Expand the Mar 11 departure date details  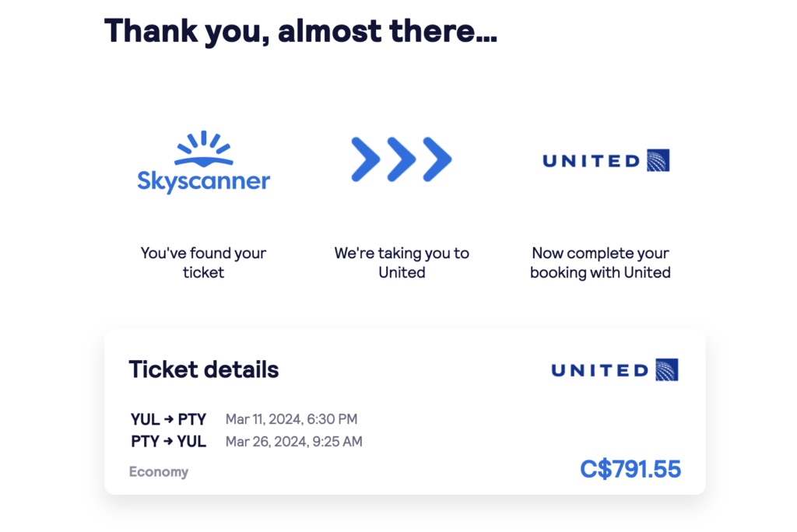point(291,418)
